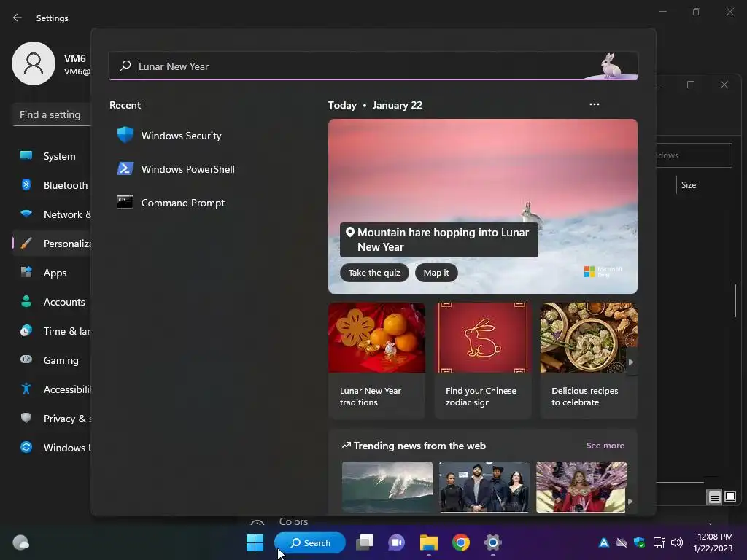Image resolution: width=747 pixels, height=560 pixels.
Task: Click the Map it button
Action: point(436,273)
